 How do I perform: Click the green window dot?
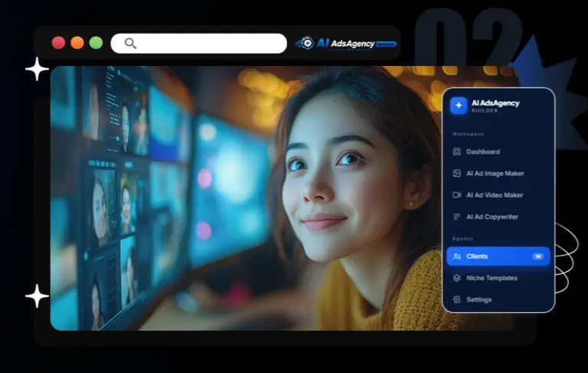coord(96,43)
